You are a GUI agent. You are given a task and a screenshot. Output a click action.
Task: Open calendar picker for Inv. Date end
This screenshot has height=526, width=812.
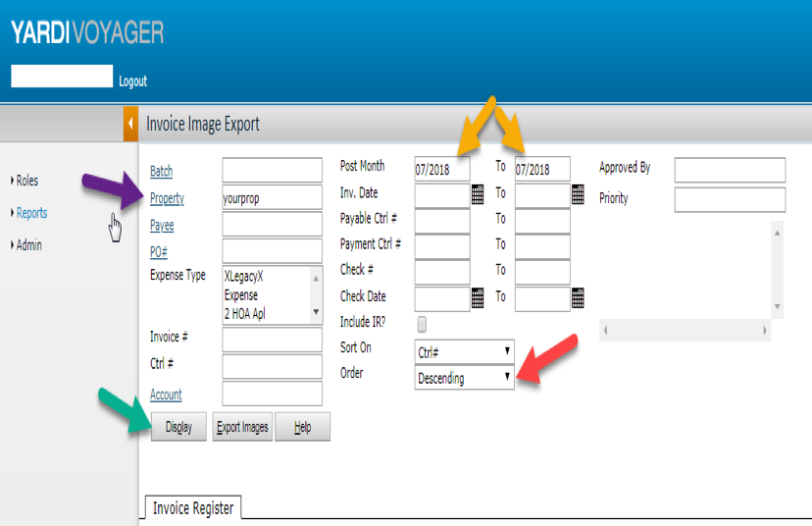pyautogui.click(x=578, y=194)
